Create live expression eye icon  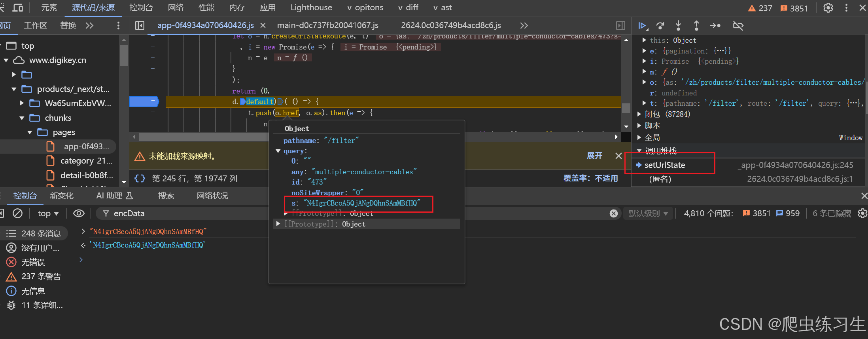79,213
